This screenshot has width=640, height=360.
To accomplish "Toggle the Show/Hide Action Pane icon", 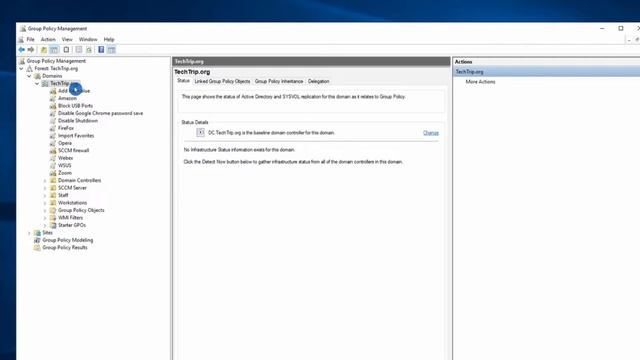I will pos(111,50).
